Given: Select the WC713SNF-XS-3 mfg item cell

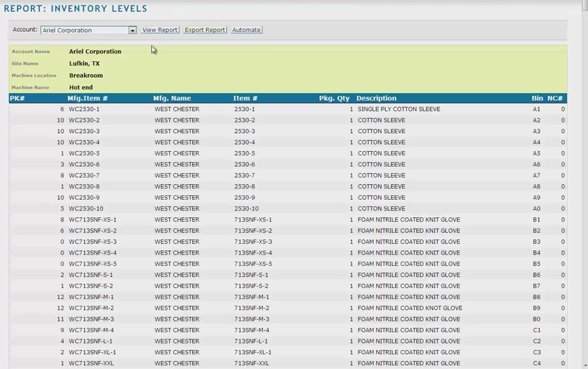Looking at the screenshot, I should 92,241.
